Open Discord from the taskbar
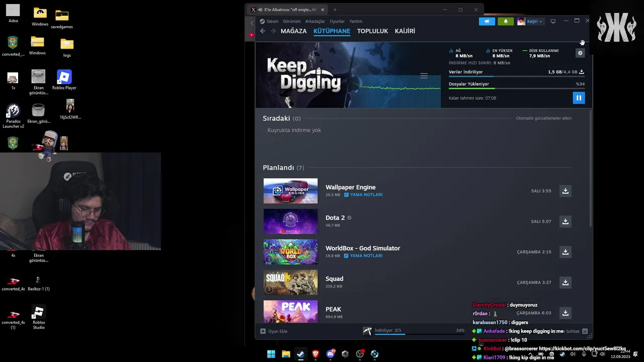This screenshot has width=644, height=362. click(x=330, y=354)
